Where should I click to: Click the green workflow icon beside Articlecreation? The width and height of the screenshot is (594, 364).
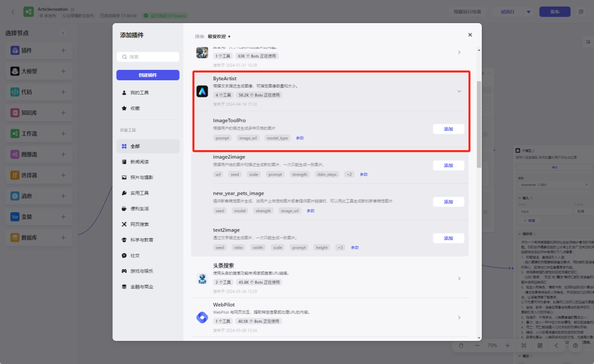tap(29, 12)
